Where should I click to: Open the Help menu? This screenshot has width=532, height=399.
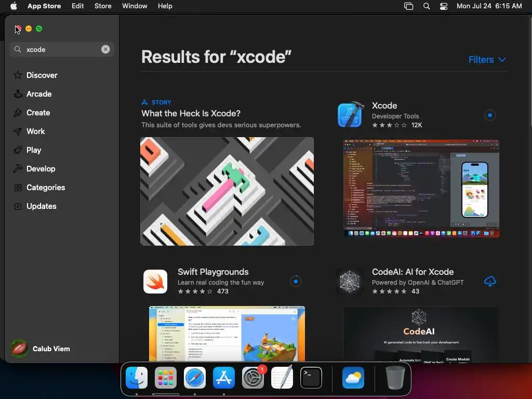point(165,6)
